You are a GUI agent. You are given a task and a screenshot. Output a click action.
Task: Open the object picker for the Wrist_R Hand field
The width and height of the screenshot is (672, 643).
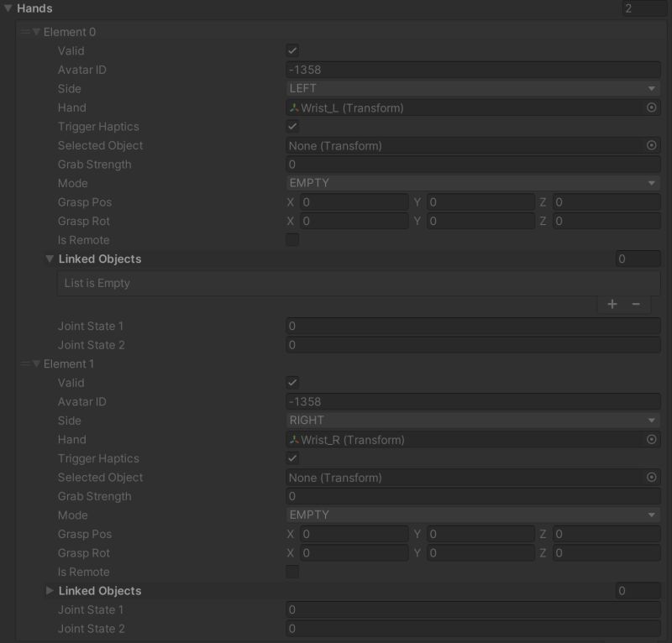point(651,439)
